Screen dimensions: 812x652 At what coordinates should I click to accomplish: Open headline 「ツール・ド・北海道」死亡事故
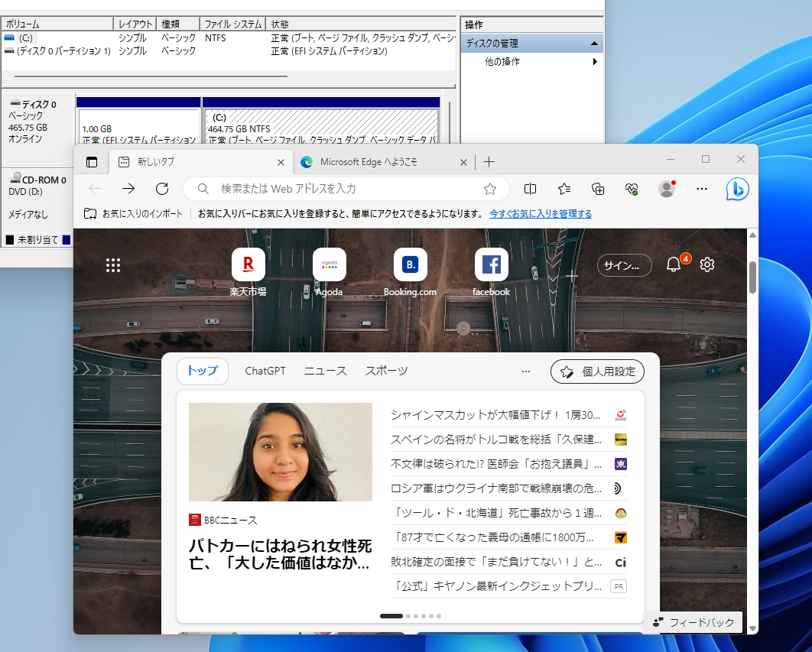click(496, 513)
